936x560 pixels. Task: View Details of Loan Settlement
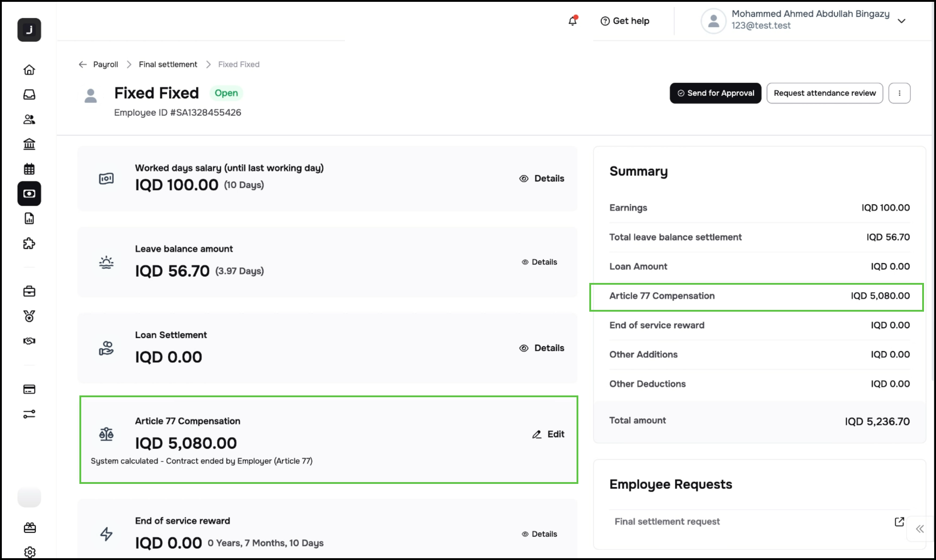click(542, 348)
